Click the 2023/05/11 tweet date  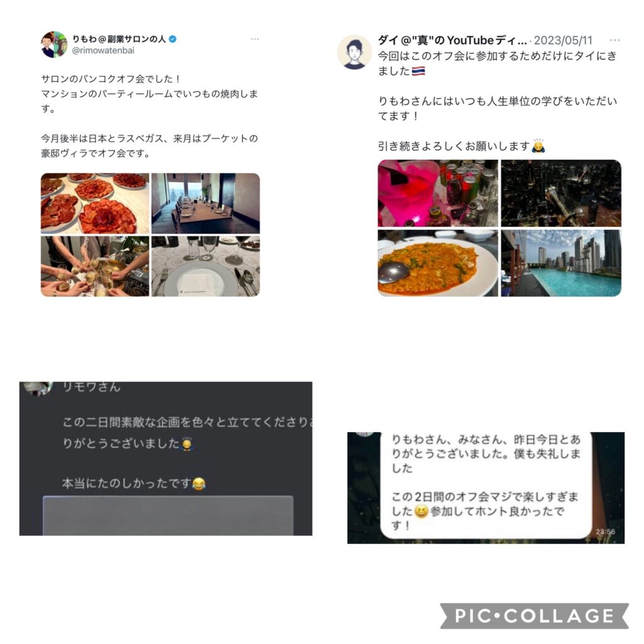click(563, 40)
